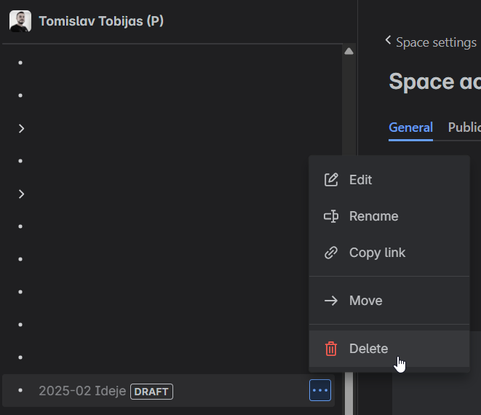Viewport: 481px width, 415px height.
Task: Click the Rename text-cursor icon
Action: pyautogui.click(x=331, y=216)
